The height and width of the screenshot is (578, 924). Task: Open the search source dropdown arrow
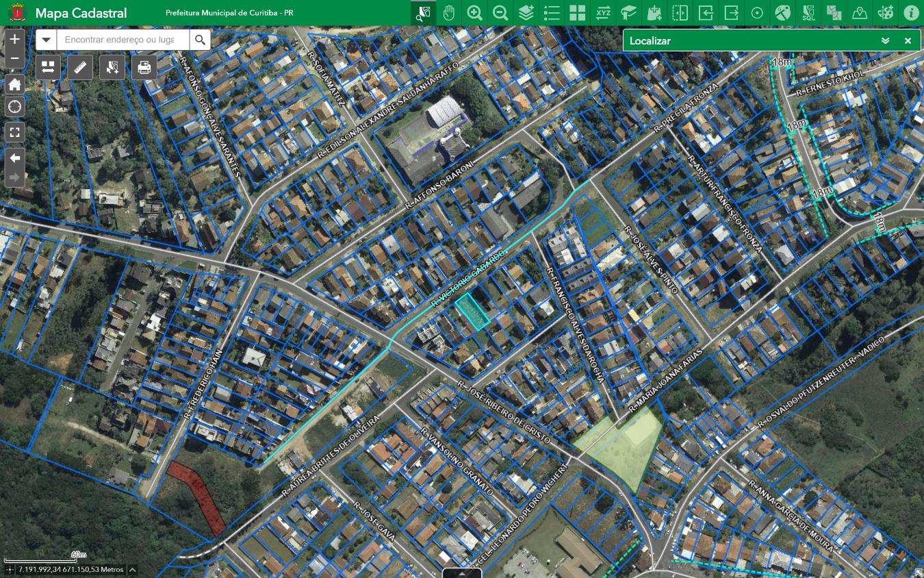click(46, 40)
